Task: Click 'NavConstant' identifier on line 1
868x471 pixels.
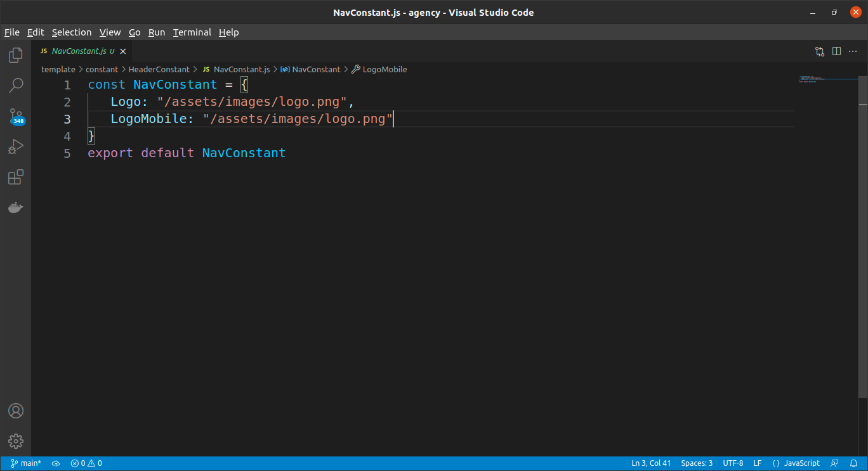Action: pyautogui.click(x=175, y=85)
